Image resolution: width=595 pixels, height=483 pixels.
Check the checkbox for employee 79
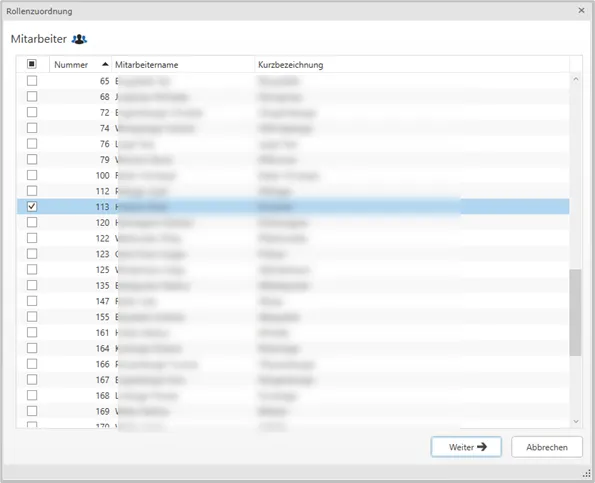pos(32,159)
